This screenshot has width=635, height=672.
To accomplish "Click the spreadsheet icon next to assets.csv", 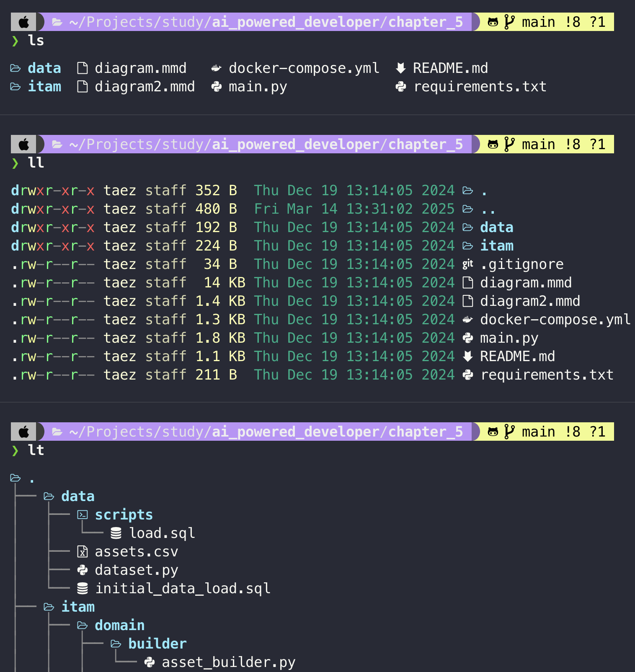I will click(83, 551).
